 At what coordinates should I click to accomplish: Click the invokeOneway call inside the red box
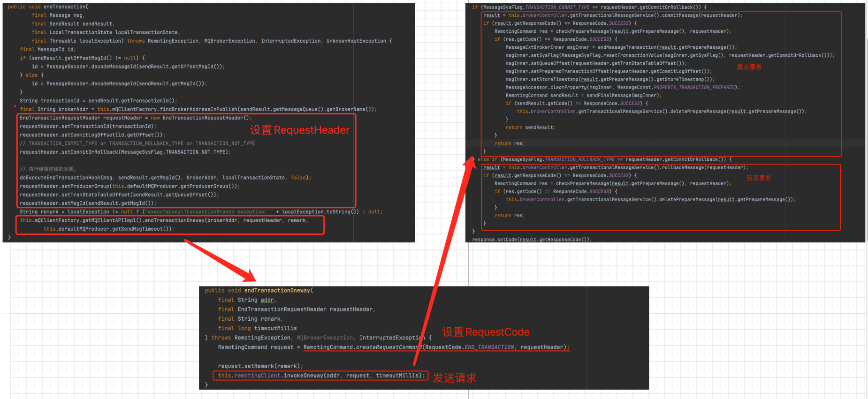(321, 376)
